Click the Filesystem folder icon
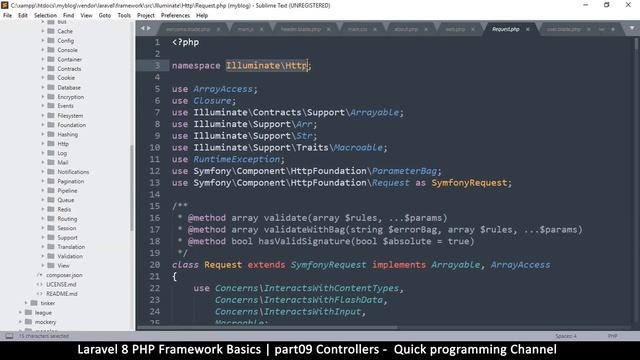Screen dimensions: 640x360 coord(51,116)
